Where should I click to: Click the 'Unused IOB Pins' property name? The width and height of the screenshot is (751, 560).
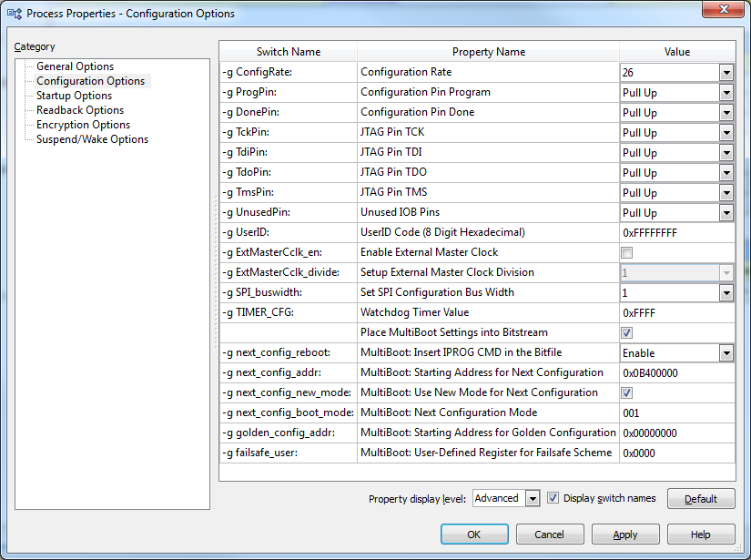pyautogui.click(x=400, y=212)
